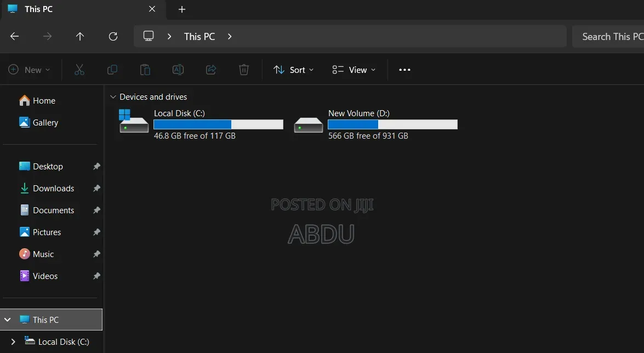The width and height of the screenshot is (644, 353).
Task: Click the Local Disk (C:) storage usage bar
Action: (x=219, y=124)
